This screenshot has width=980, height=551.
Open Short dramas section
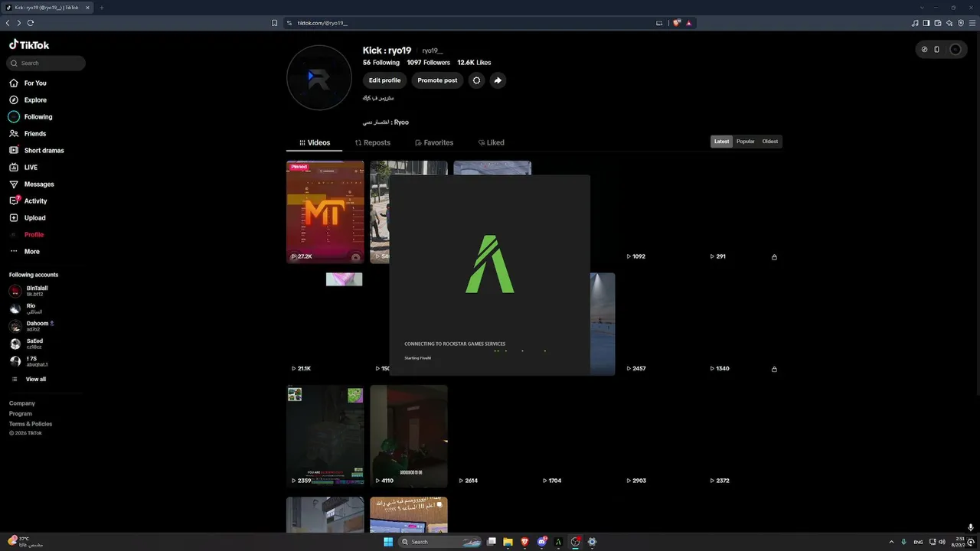click(x=37, y=151)
